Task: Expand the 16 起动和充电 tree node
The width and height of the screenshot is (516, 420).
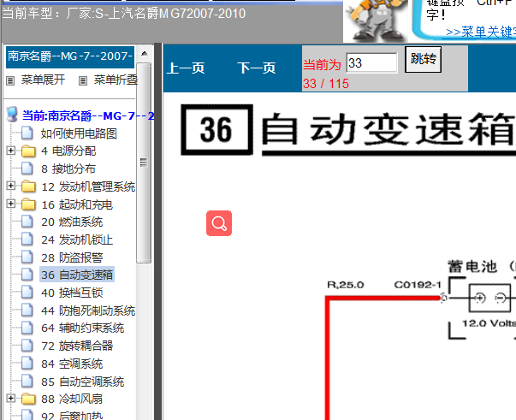Action: (x=10, y=204)
